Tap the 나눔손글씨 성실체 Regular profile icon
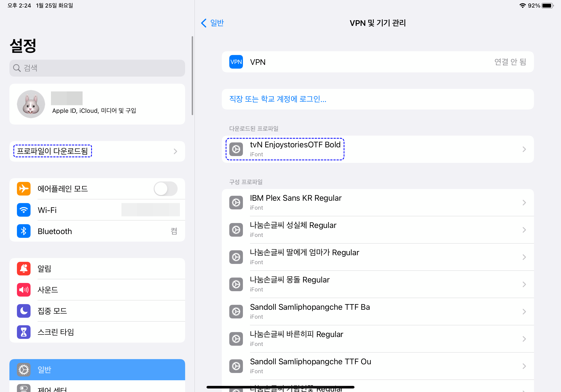The width and height of the screenshot is (561, 392). pos(236,230)
